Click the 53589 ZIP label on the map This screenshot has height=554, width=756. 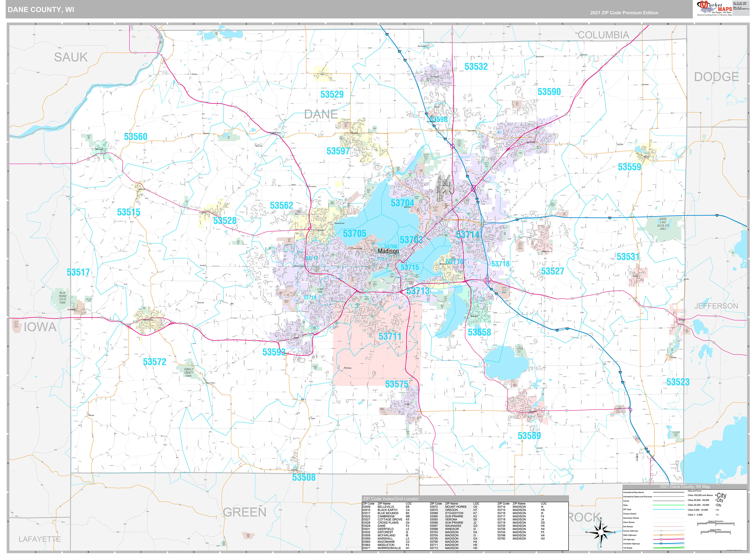pyautogui.click(x=529, y=436)
